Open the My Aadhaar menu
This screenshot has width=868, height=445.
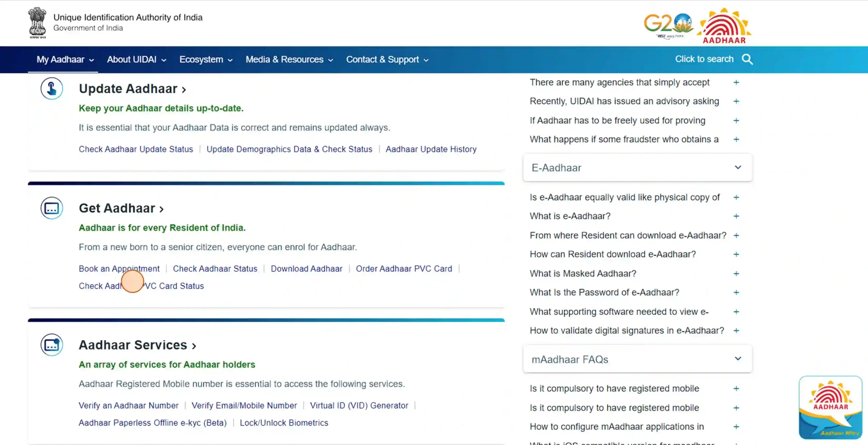(65, 59)
